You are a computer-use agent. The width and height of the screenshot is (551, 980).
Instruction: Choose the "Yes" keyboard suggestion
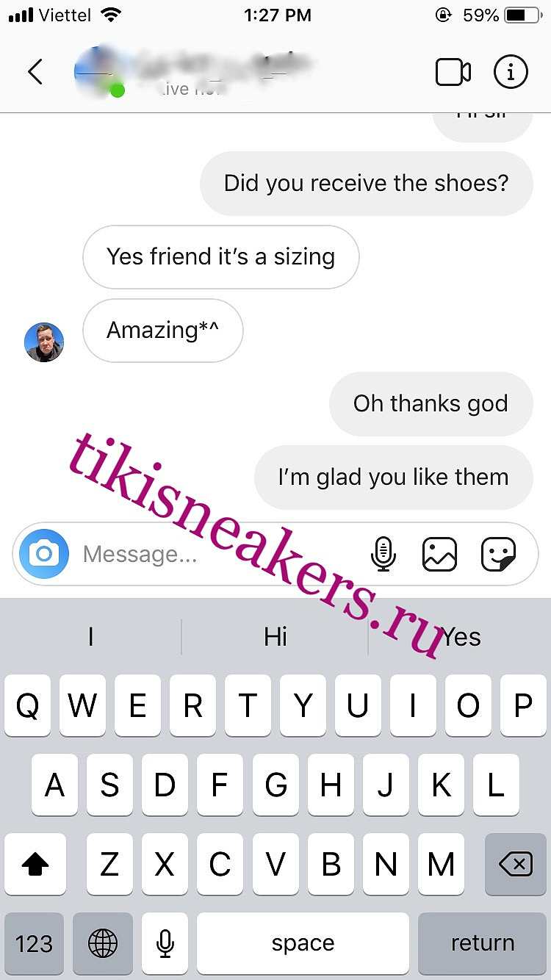461,636
